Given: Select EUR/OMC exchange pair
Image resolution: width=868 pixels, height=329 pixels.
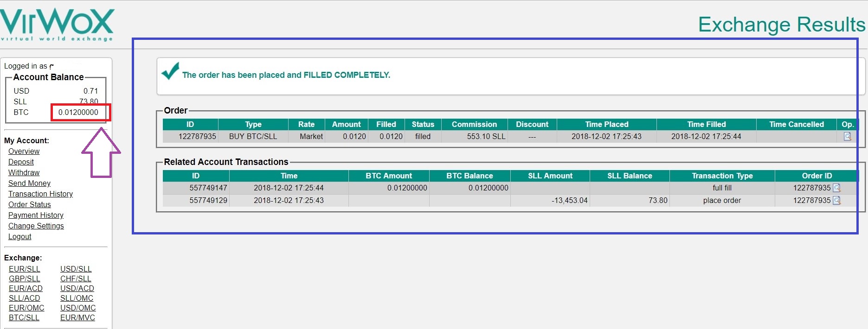Looking at the screenshot, I should [x=26, y=308].
